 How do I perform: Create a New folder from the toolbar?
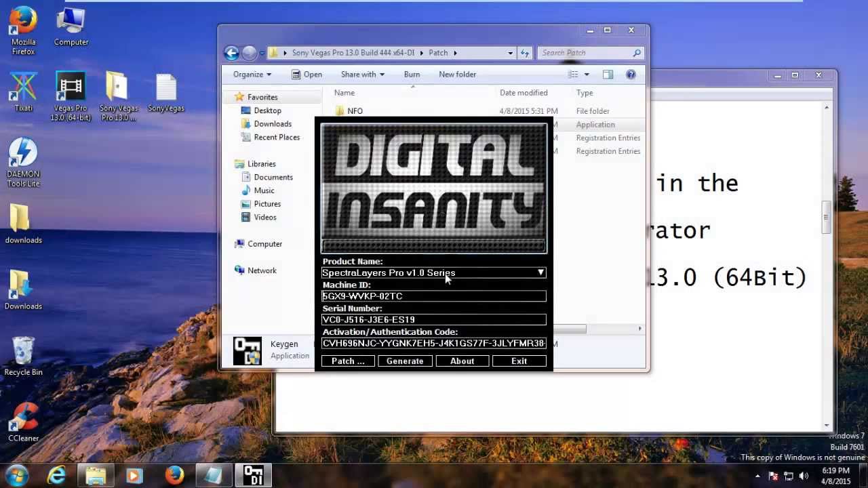458,75
